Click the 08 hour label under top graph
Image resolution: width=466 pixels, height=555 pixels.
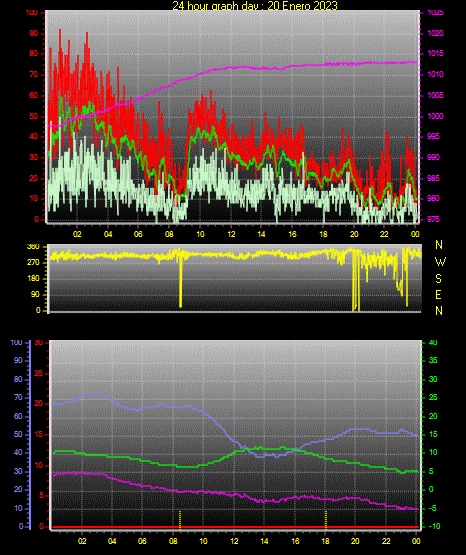tap(169, 234)
